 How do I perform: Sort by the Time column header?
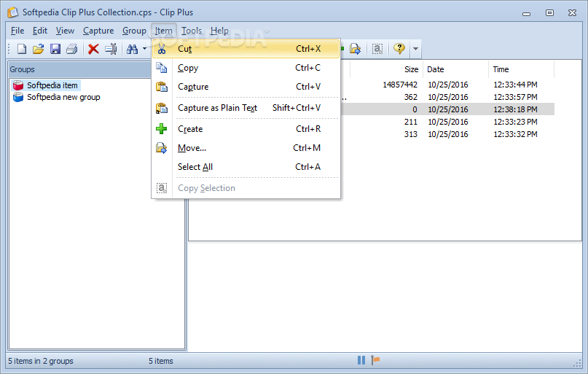[x=521, y=69]
